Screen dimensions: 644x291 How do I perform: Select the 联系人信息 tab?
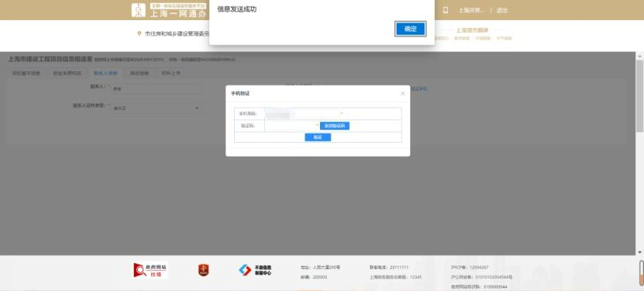click(105, 74)
